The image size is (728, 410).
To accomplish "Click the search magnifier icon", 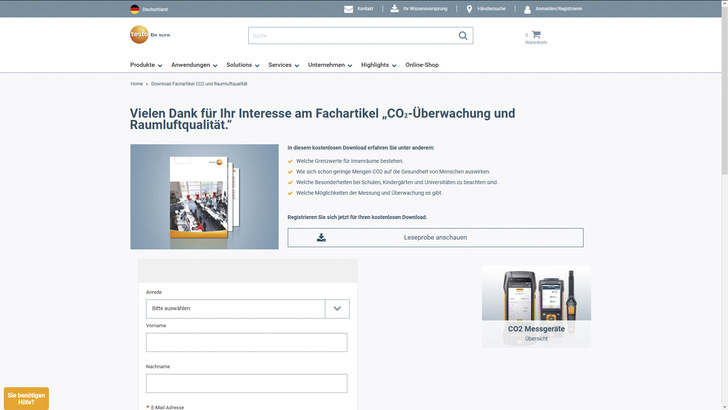I will click(463, 36).
